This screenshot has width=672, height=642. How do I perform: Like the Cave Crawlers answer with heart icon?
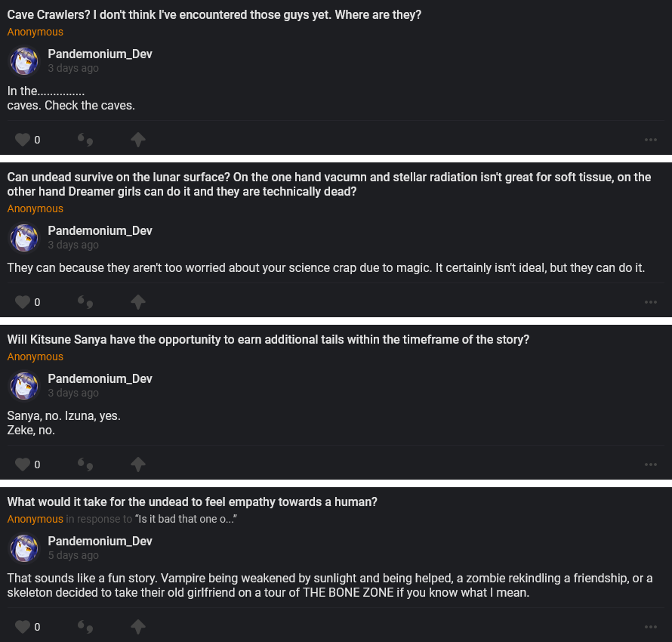[x=23, y=140]
